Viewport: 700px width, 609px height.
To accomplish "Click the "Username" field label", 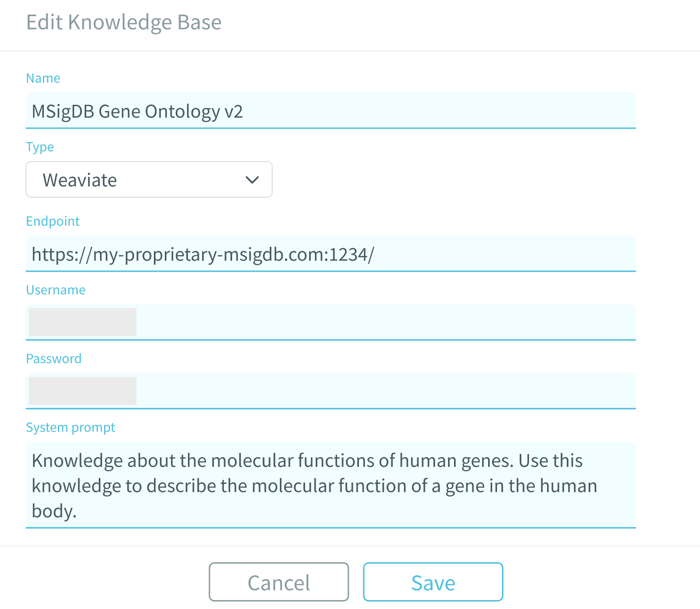I will [x=56, y=290].
